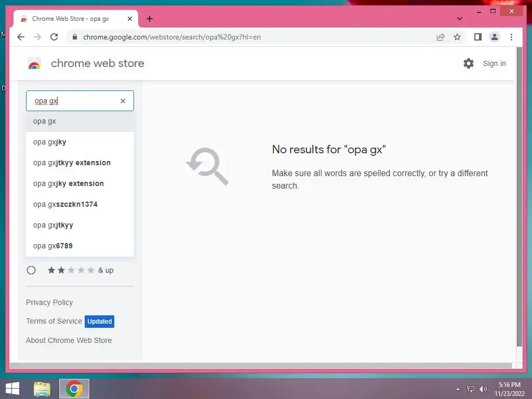Click the horizontal page scrollbar
Screen dimensions: 532x399
261,365
